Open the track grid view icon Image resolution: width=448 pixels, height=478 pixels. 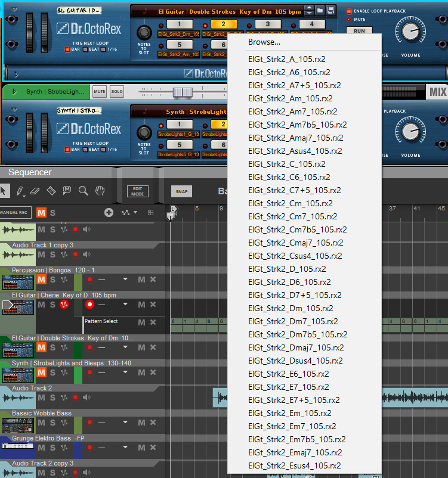tap(150, 213)
